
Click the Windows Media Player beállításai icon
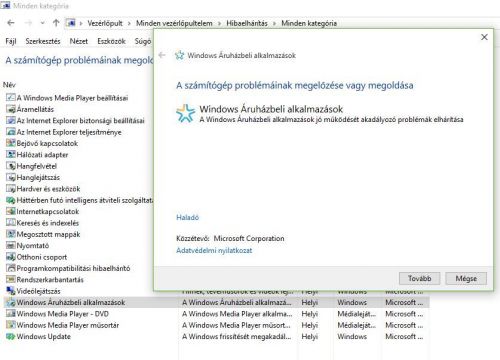click(11, 98)
